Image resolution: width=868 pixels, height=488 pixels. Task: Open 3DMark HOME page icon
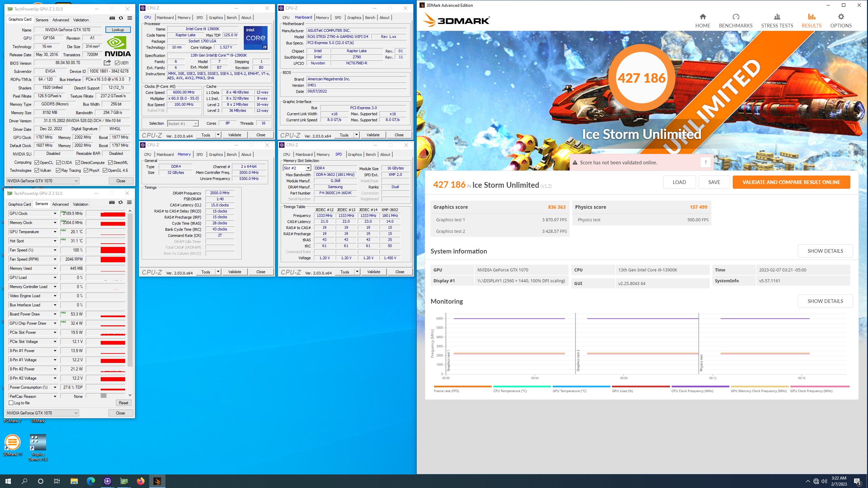pyautogui.click(x=703, y=17)
